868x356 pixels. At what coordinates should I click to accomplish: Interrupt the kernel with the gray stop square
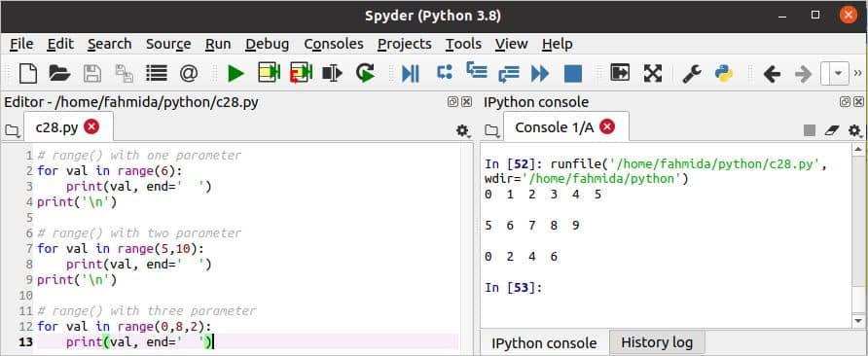coord(810,130)
